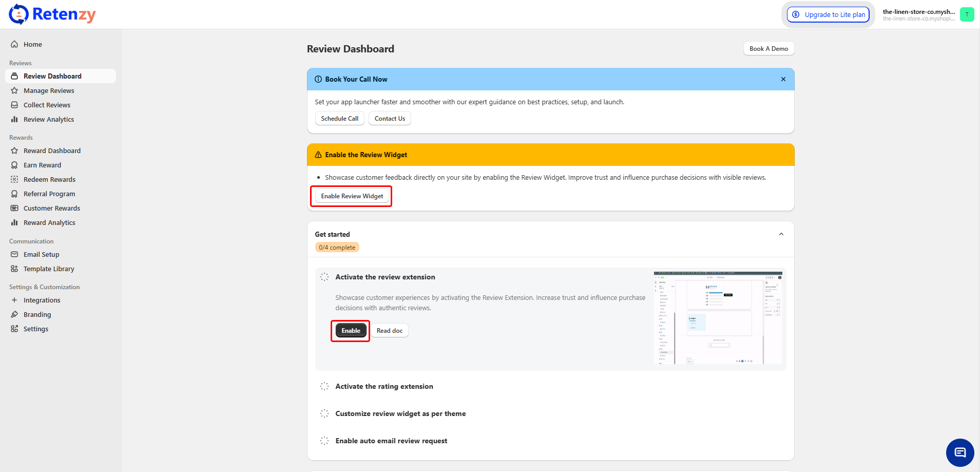The height and width of the screenshot is (472, 980).
Task: Click the Manage Reviews star icon
Action: (14, 90)
